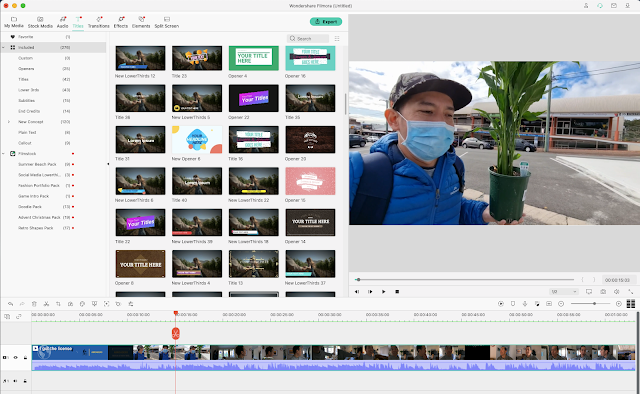Lock the audio track
Image resolution: width=640 pixels, height=394 pixels.
[x=25, y=381]
